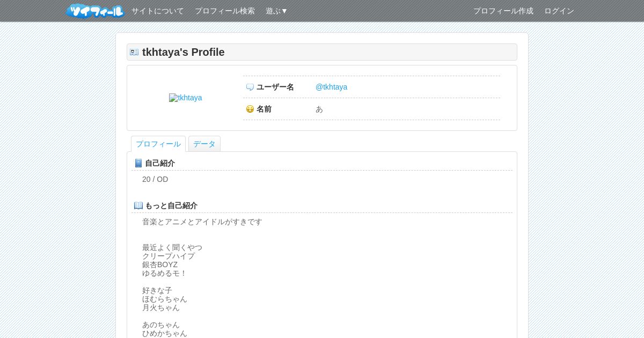Click the ユーザー名 label
This screenshot has width=644, height=338.
coord(275,87)
